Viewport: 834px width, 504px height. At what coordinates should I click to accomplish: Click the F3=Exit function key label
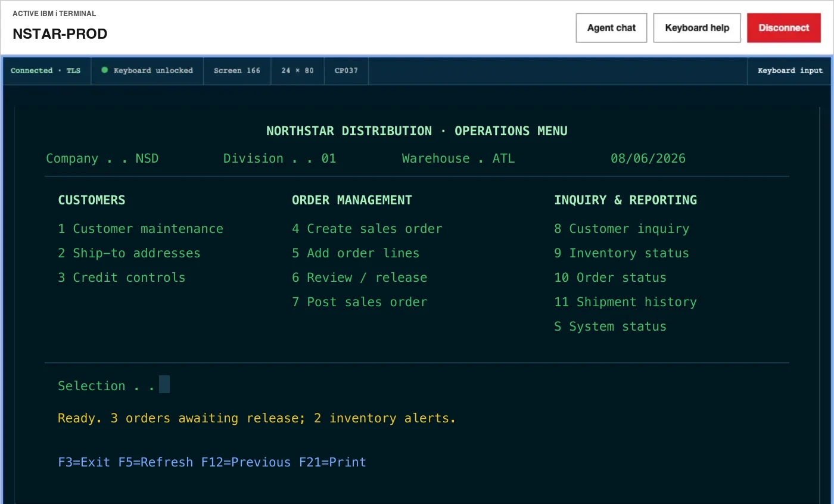[x=84, y=462]
